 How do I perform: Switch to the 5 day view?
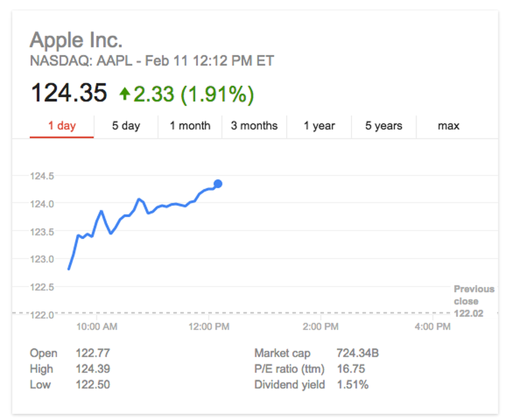(125, 126)
